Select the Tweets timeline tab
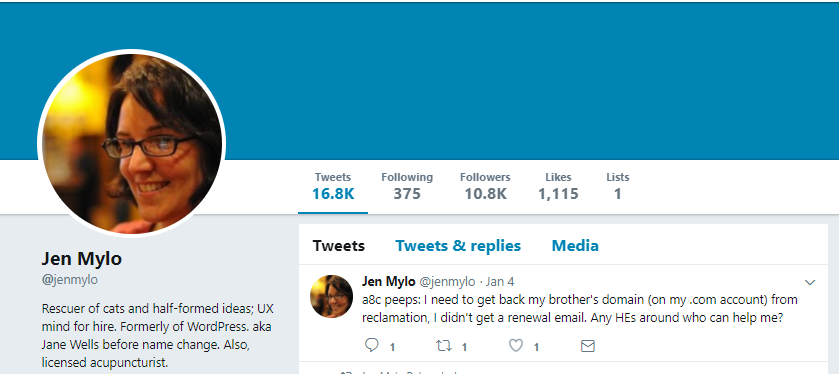839x374 pixels. pyautogui.click(x=339, y=246)
